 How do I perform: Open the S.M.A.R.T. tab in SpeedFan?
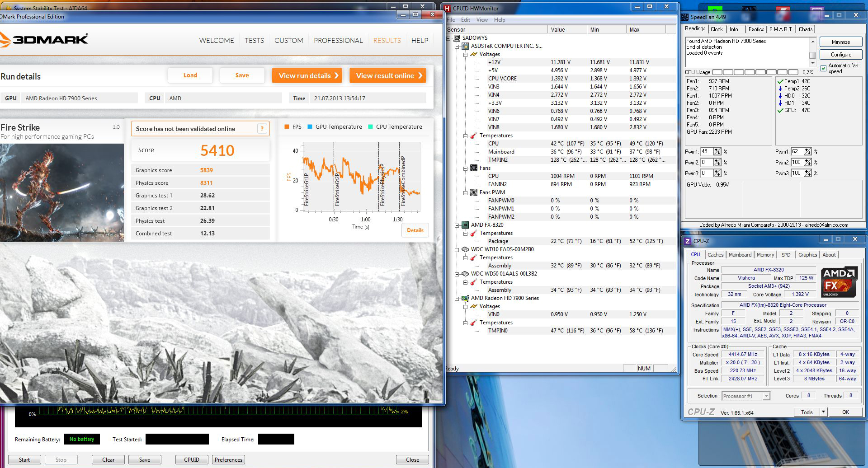pyautogui.click(x=781, y=29)
